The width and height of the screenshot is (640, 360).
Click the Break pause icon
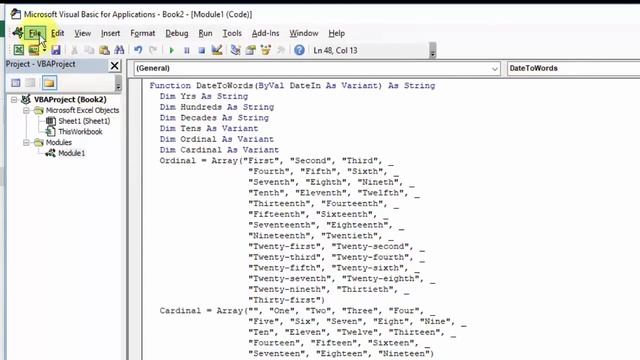pyautogui.click(x=187, y=50)
